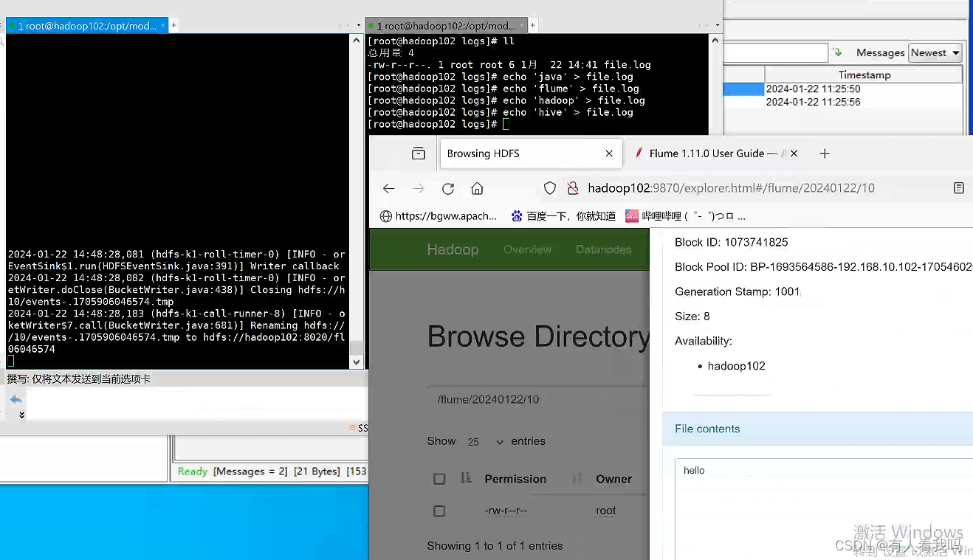This screenshot has height=560, width=973.
Task: Click the [Messages = 2] status entry
Action: 250,471
